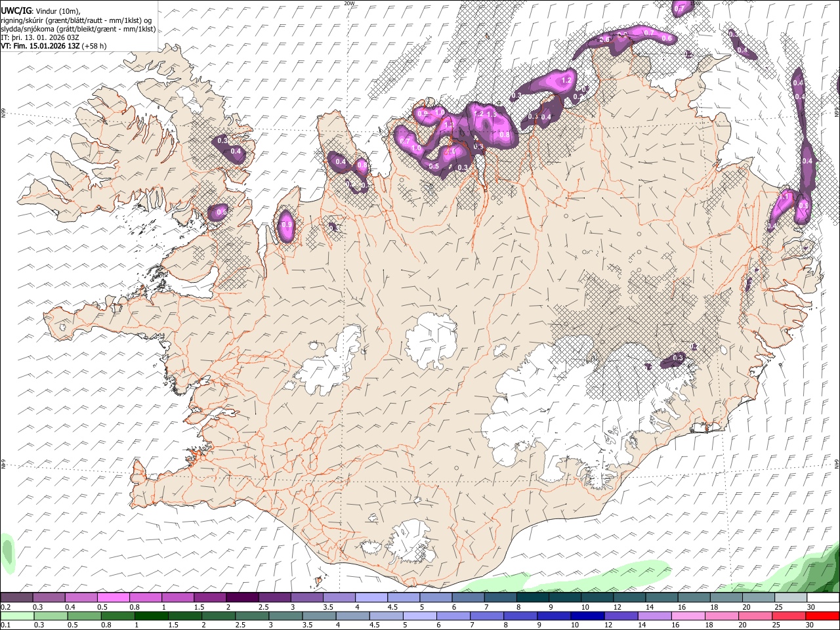Screen dimensions: 840x630
Task: Click the '0.3' snowfall value by Vatnajökull
Action: pyautogui.click(x=678, y=358)
